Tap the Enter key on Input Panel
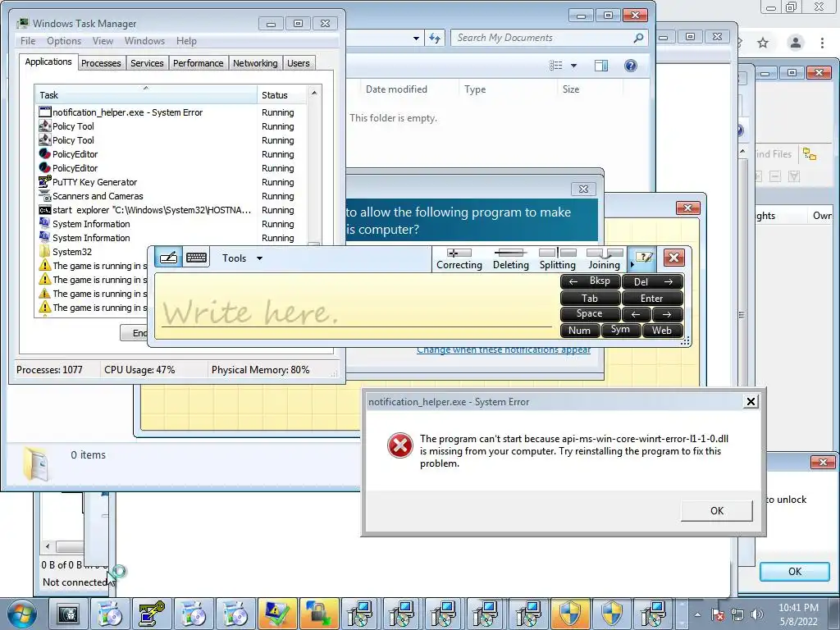 (x=652, y=299)
